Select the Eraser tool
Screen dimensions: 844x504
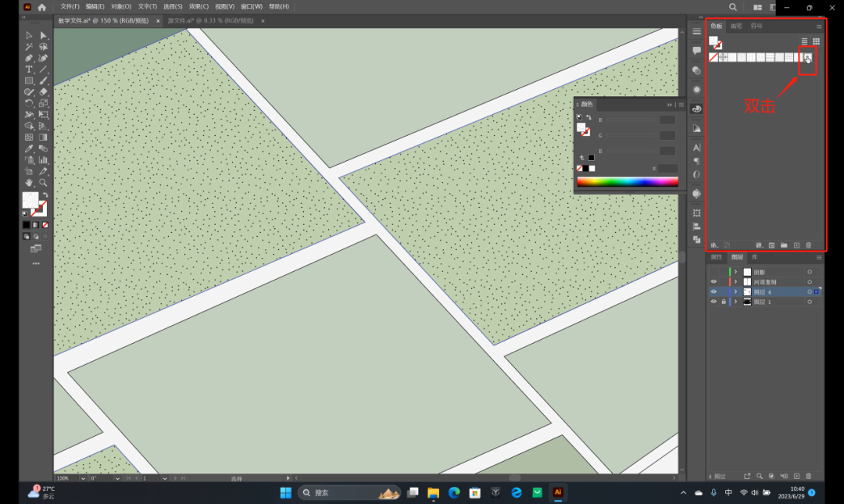point(44,92)
